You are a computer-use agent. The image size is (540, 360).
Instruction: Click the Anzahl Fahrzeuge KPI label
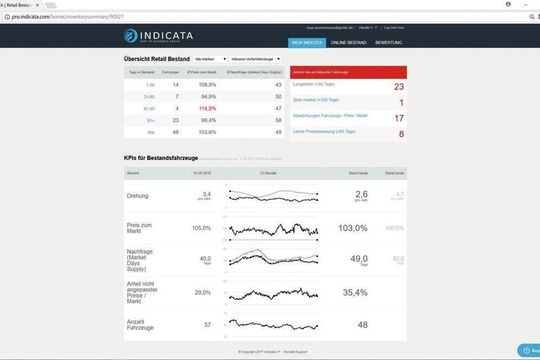coord(140,325)
